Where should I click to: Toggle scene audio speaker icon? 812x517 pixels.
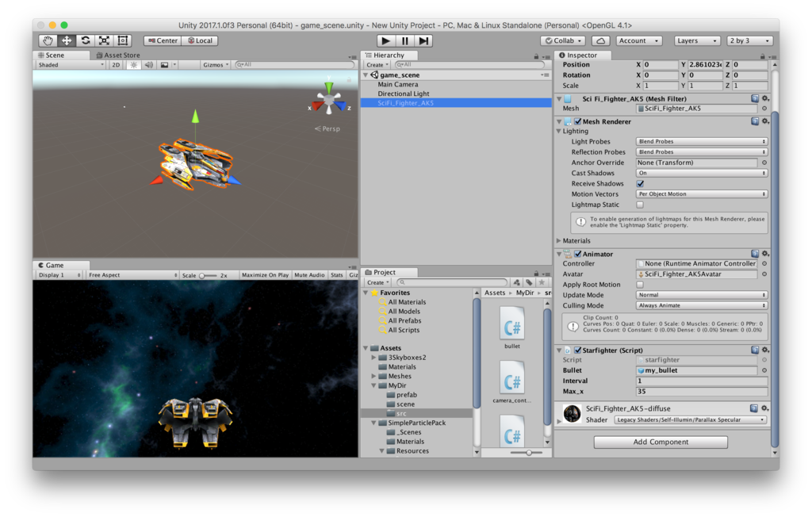[148, 65]
